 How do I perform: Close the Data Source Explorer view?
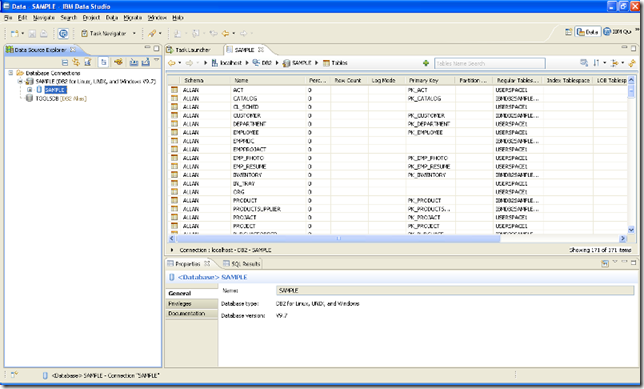pyautogui.click(x=73, y=50)
